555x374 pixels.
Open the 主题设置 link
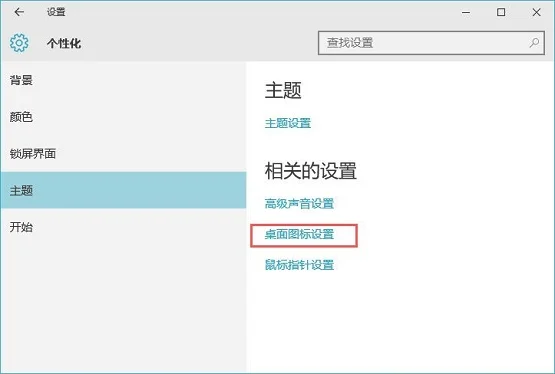click(x=288, y=123)
